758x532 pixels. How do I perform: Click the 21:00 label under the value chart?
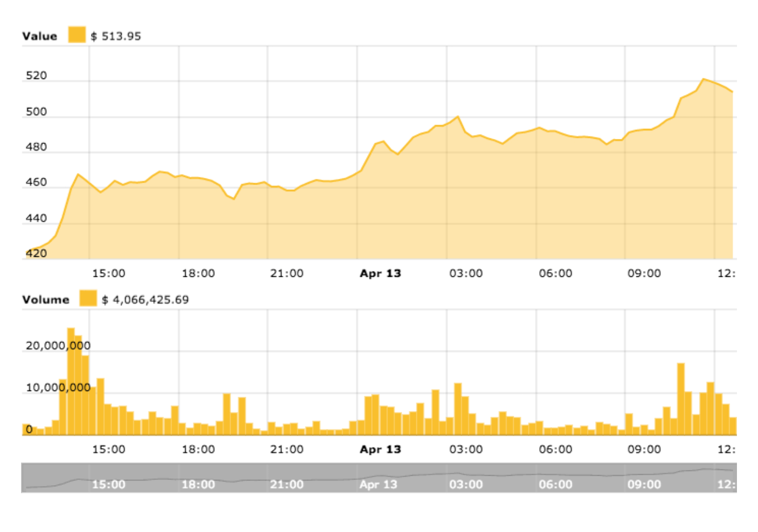click(287, 273)
